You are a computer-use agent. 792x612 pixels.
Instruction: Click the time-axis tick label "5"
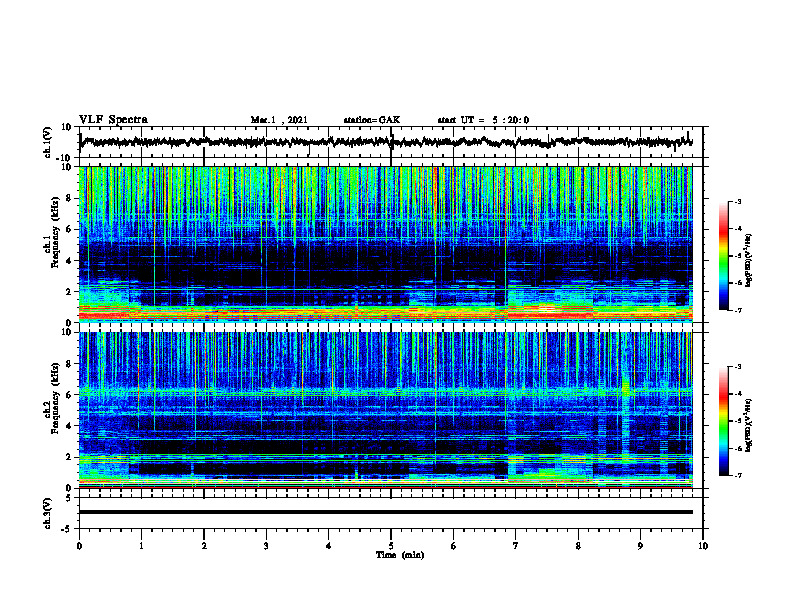click(391, 546)
